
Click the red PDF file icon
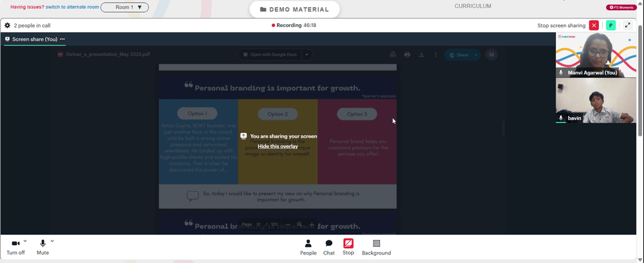click(x=60, y=54)
